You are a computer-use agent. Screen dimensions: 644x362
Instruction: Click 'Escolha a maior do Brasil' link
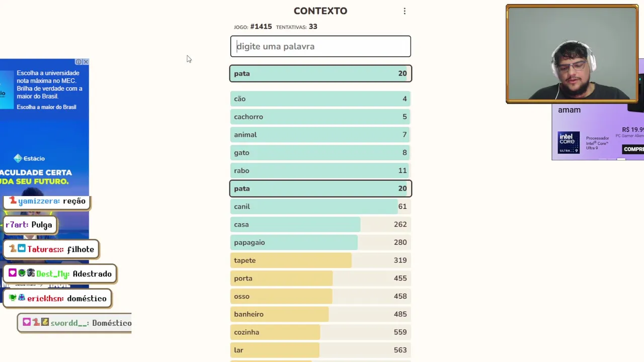(46, 107)
